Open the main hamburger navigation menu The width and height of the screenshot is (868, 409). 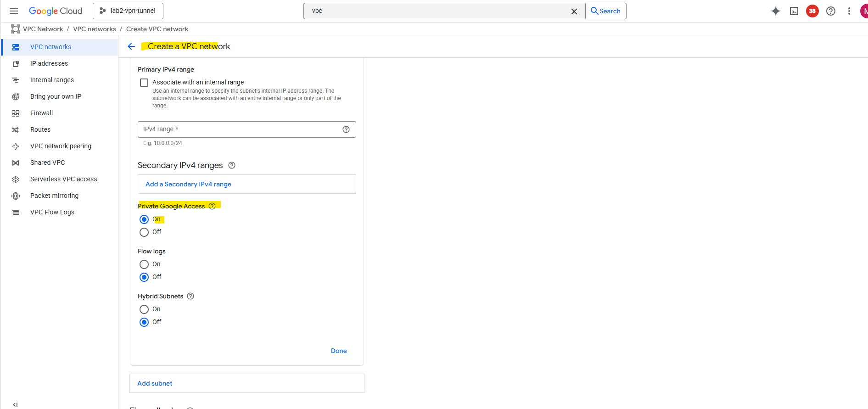[14, 11]
